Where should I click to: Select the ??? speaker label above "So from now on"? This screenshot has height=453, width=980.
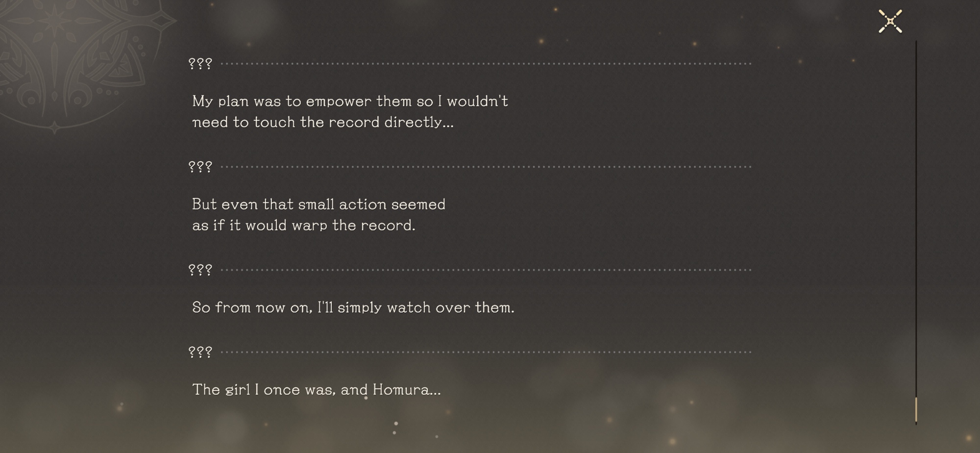(200, 270)
